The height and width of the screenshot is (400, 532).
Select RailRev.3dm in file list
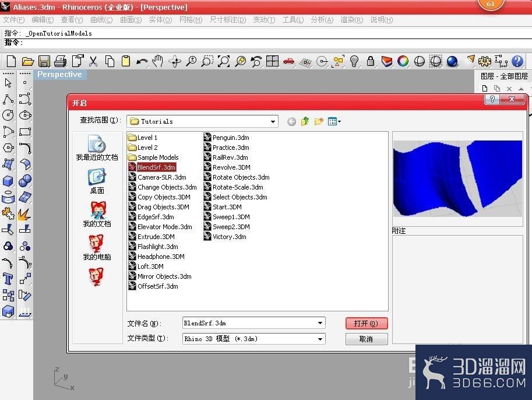(226, 157)
